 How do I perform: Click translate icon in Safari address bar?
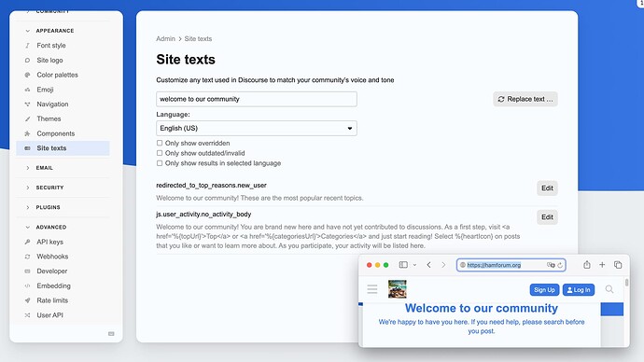coord(551,265)
